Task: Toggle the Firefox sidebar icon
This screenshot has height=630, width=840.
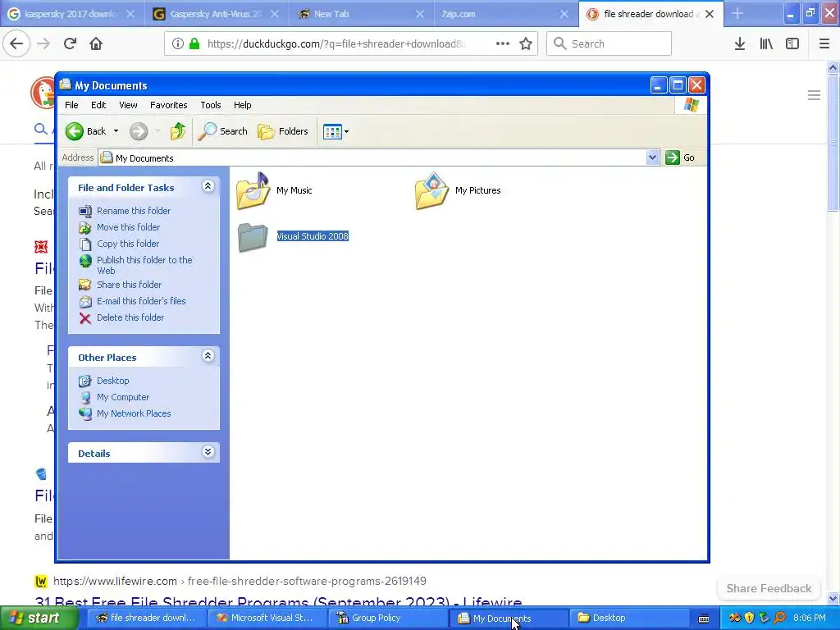Action: (792, 44)
